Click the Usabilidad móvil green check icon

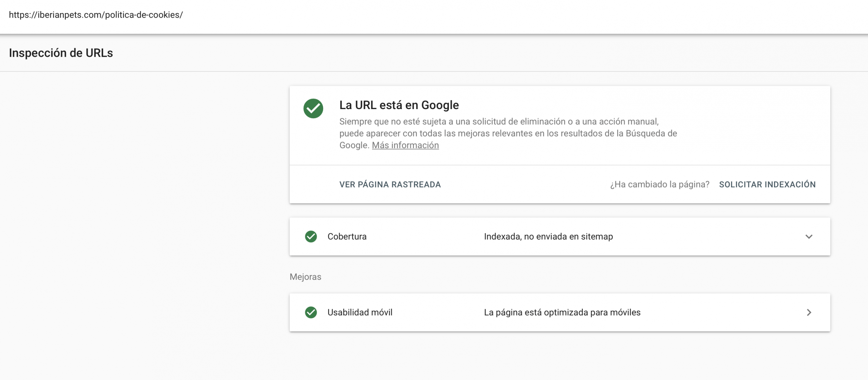[311, 312]
